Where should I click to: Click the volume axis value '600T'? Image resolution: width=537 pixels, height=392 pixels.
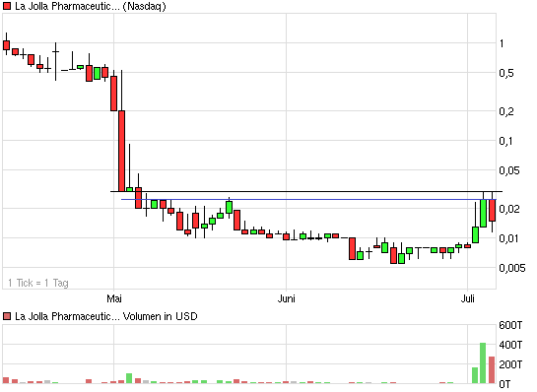pyautogui.click(x=510, y=325)
